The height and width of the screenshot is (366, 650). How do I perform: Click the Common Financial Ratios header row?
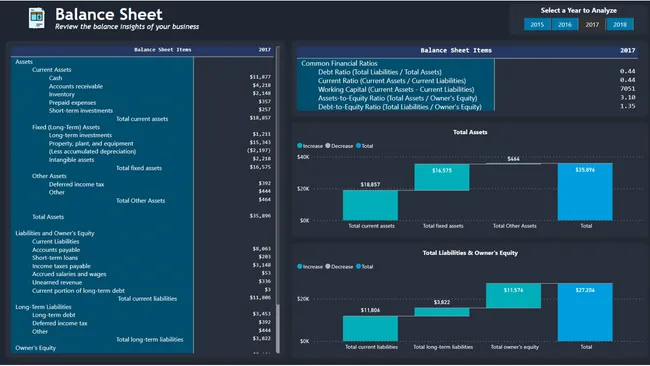[x=339, y=63]
